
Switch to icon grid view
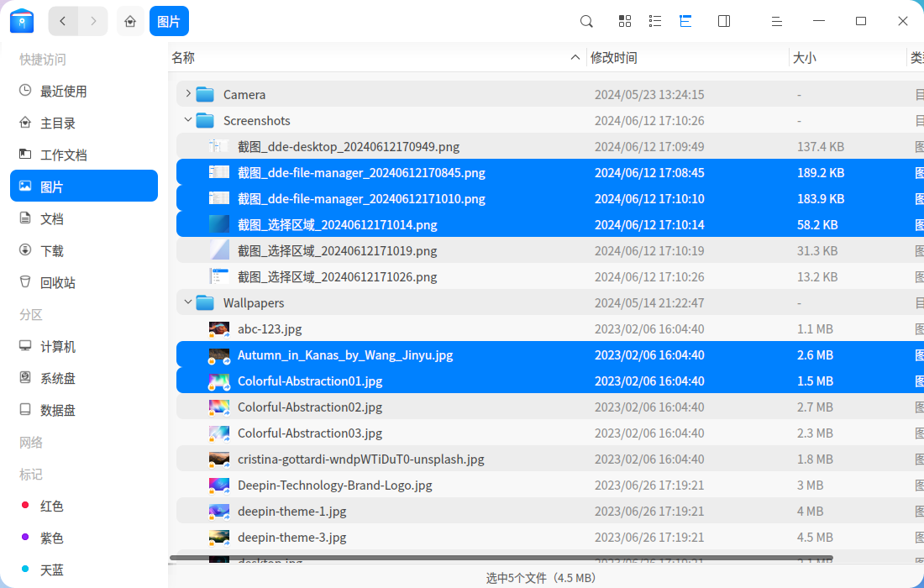[624, 21]
